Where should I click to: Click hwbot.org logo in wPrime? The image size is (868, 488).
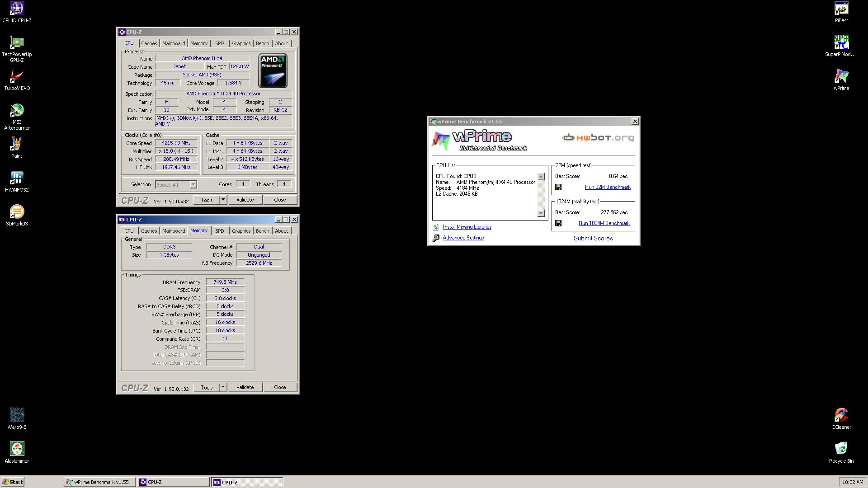tap(598, 138)
